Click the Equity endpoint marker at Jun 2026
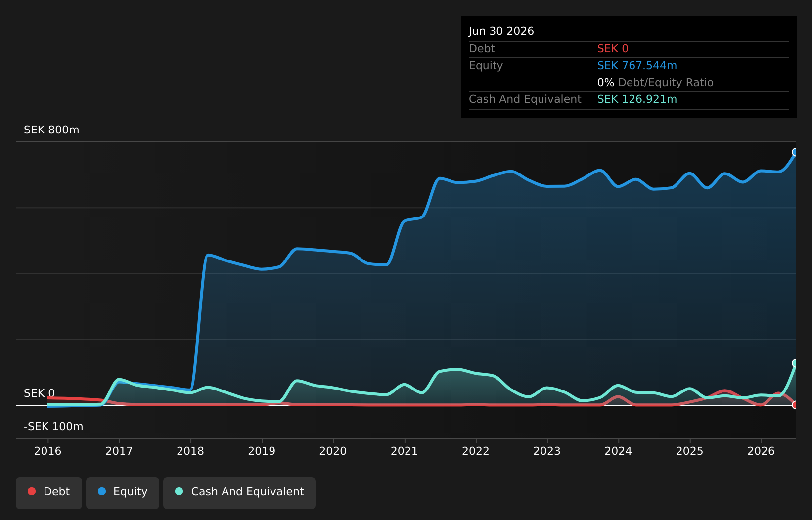 tap(795, 152)
